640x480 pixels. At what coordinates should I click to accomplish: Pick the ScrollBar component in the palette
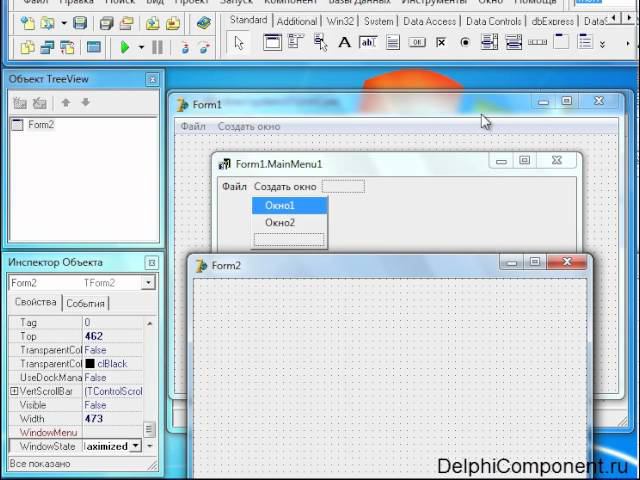pyautogui.click(x=537, y=42)
